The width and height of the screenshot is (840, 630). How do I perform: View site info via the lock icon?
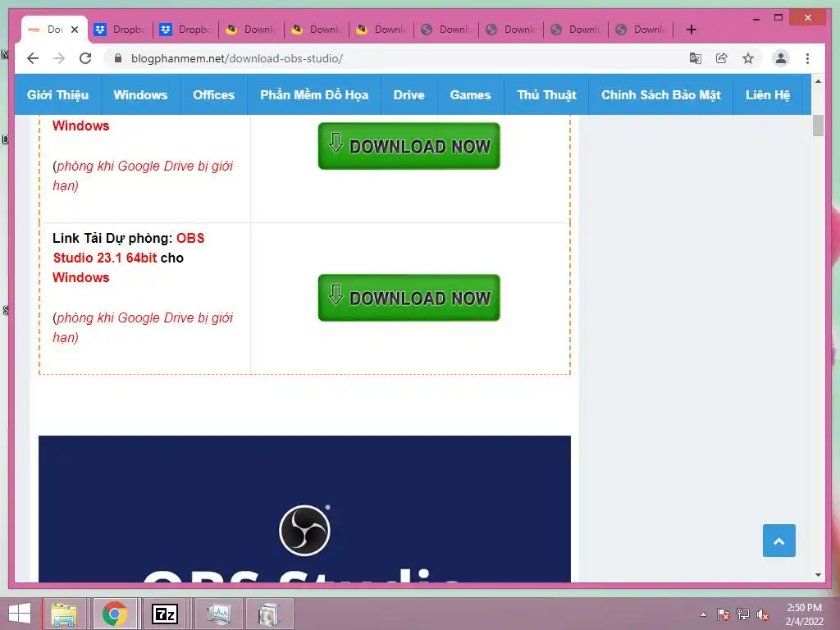(x=118, y=58)
